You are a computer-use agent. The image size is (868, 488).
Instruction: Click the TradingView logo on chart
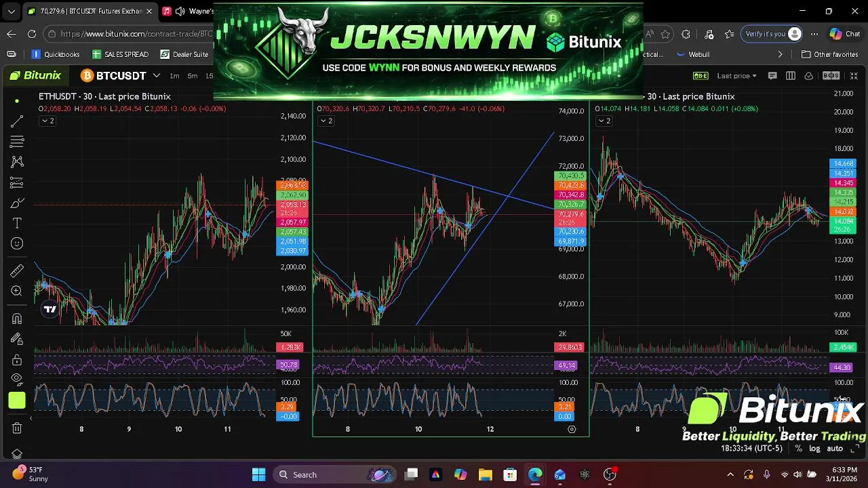pos(50,310)
